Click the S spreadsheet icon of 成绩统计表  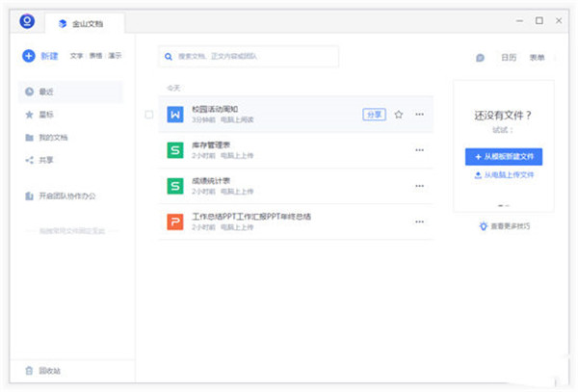175,186
